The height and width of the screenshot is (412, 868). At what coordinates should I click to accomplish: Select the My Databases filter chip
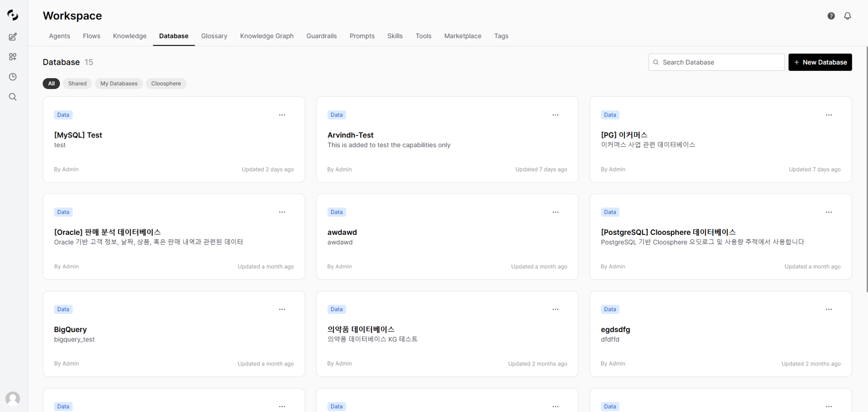[119, 83]
